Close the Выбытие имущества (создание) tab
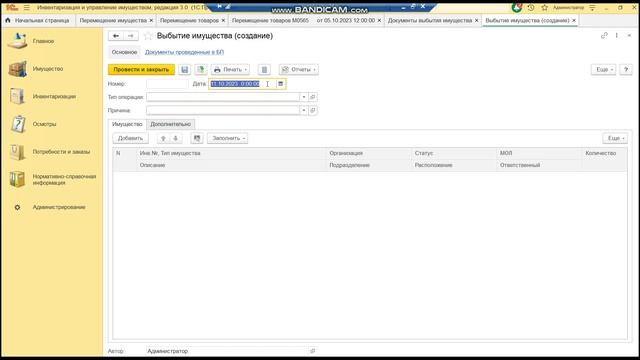 click(574, 20)
